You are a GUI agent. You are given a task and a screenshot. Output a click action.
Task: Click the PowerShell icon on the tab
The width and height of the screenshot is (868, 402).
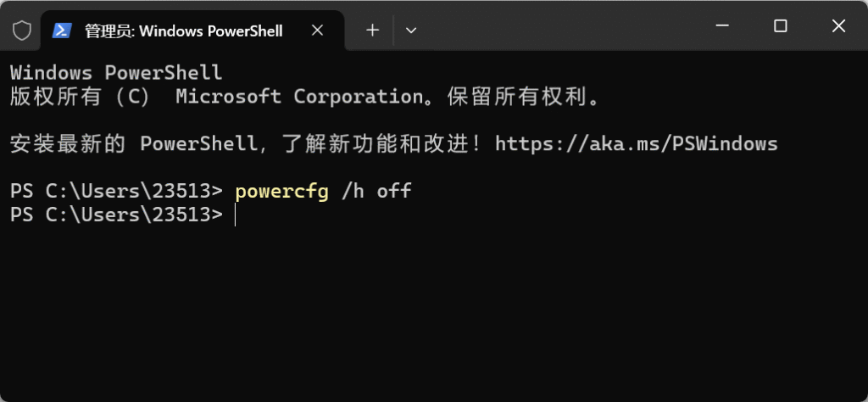[62, 31]
